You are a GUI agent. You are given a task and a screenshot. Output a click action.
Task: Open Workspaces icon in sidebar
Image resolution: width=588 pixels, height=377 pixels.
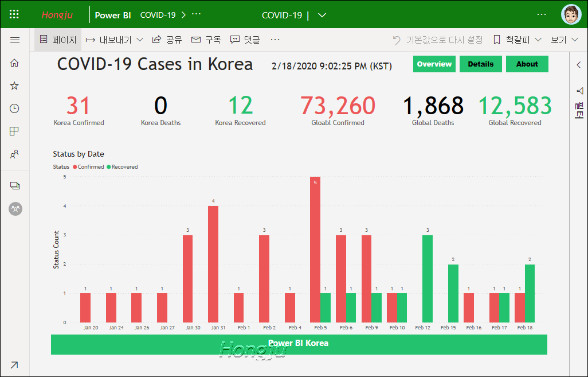[15, 185]
